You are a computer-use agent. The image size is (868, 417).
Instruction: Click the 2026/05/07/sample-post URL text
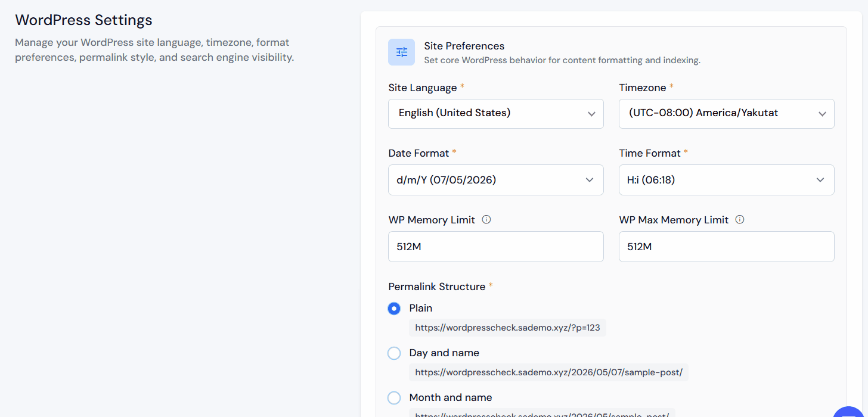[x=549, y=372]
